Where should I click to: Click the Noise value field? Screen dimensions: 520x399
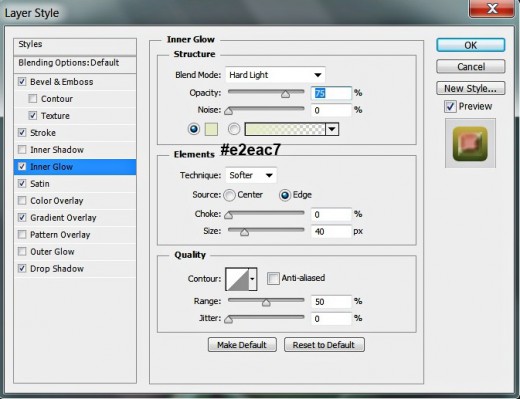pyautogui.click(x=331, y=110)
